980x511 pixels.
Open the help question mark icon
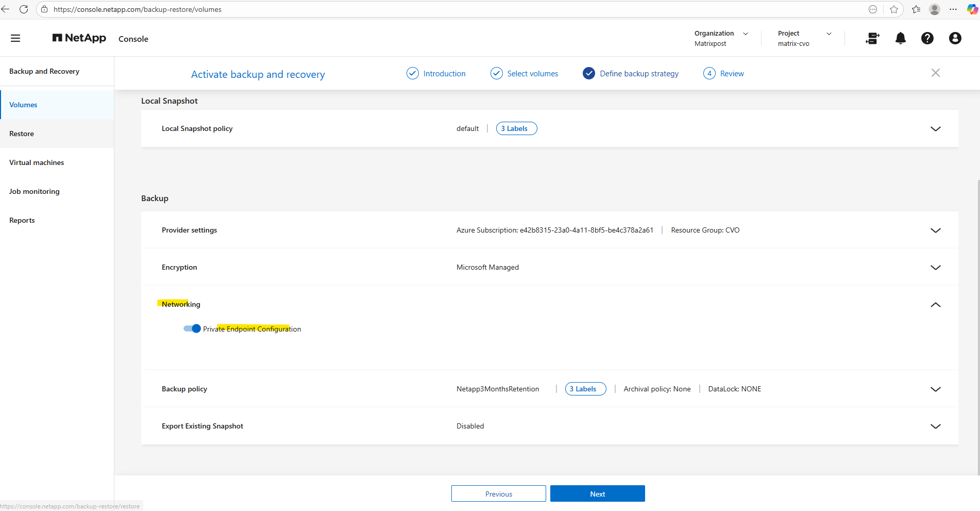927,38
